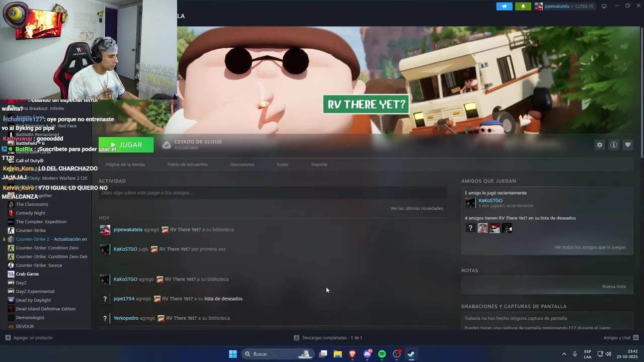Screen dimensions: 644x362
Task: Open the network and volume tray icons
Action: [604, 354]
